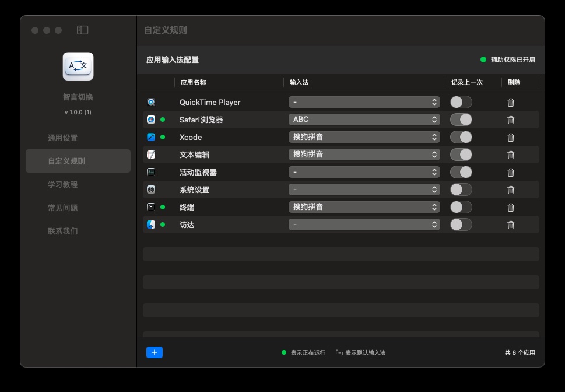Open the input method dropdown for Xcode
The image size is (565, 392).
pyautogui.click(x=364, y=136)
